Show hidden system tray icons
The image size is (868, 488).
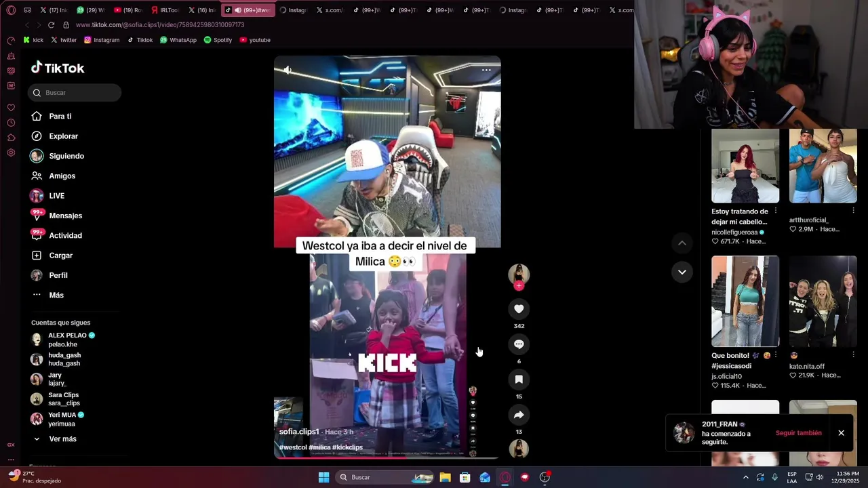point(745,477)
